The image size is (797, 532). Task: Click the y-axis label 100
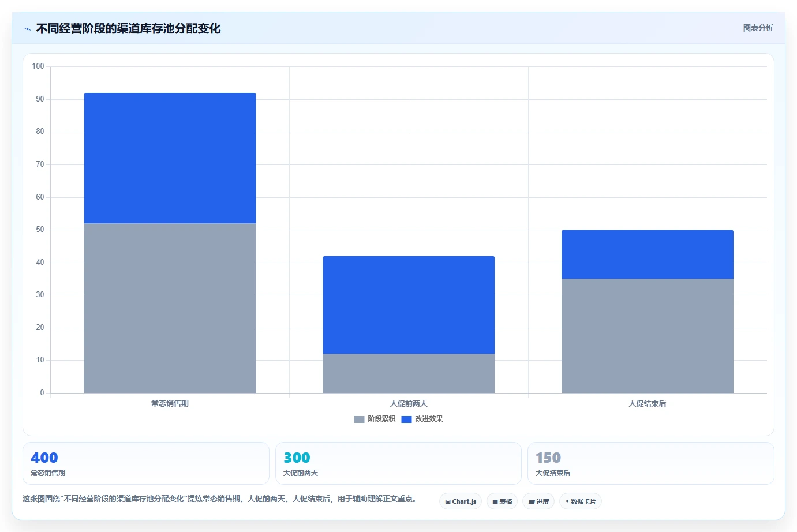pyautogui.click(x=38, y=66)
